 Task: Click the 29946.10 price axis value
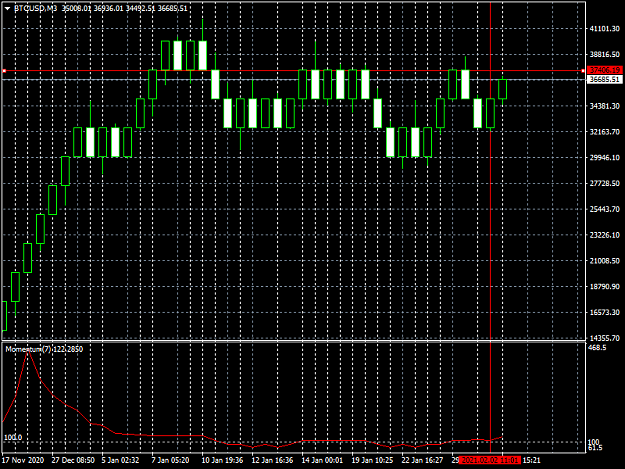[x=605, y=158]
